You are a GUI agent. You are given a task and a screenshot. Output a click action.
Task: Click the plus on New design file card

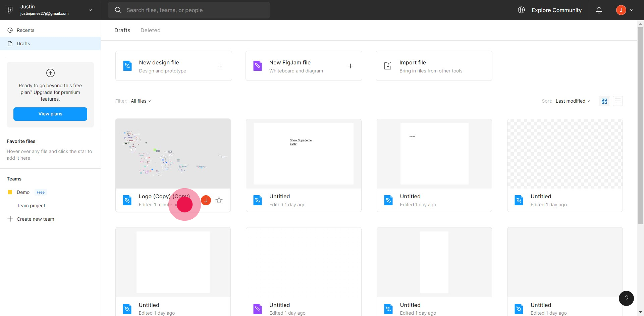[x=220, y=66]
